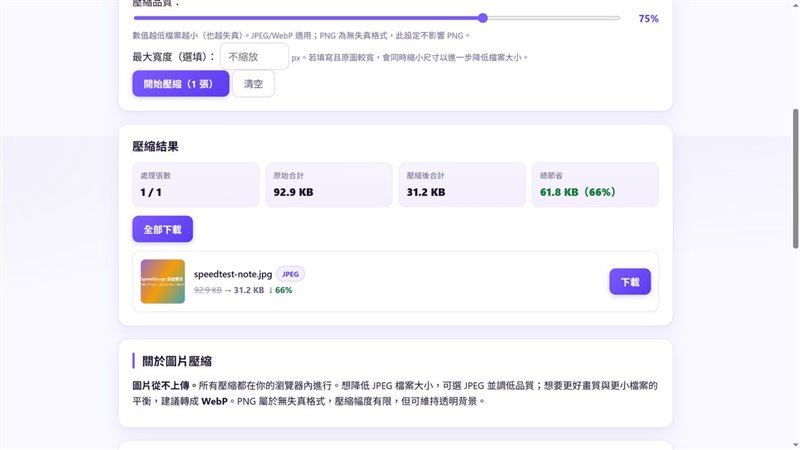Screen dimensions: 800x450
Task: Click the 壓縮結果 heading
Action: coord(156,146)
